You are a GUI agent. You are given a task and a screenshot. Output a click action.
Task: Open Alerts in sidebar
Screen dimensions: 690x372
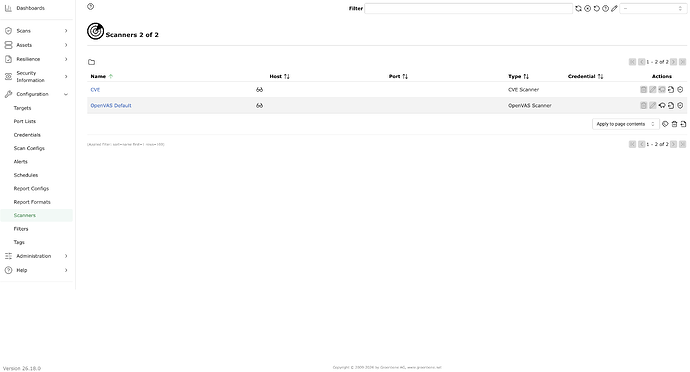21,162
